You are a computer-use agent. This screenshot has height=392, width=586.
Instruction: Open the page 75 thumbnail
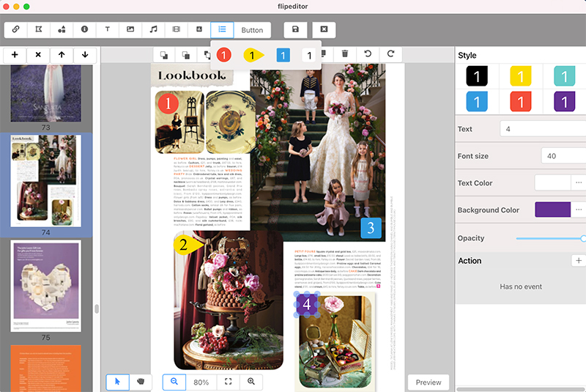[45, 286]
